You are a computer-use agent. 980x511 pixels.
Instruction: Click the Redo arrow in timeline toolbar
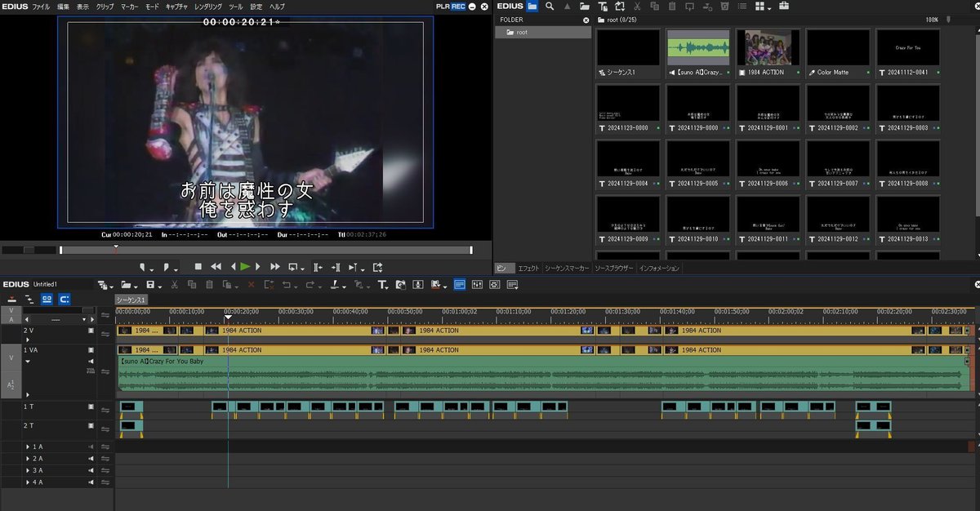point(312,285)
